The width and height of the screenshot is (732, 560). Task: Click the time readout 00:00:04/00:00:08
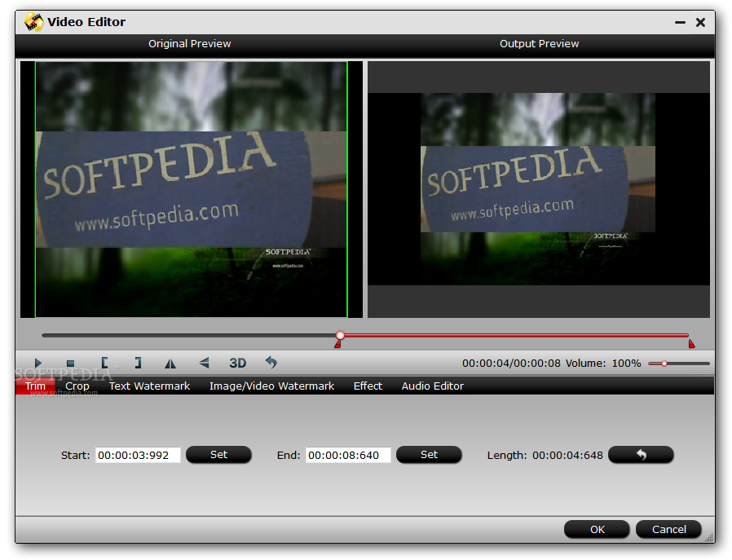pos(511,363)
